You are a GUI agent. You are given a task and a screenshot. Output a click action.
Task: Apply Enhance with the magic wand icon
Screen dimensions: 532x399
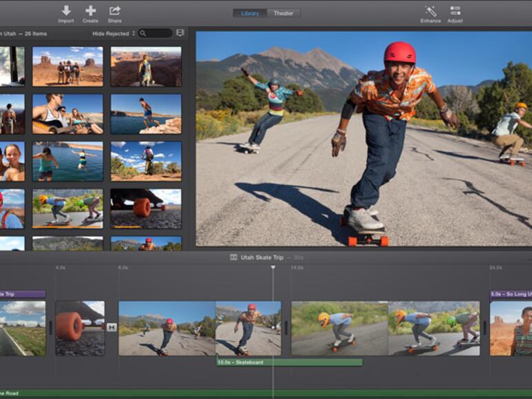pos(430,10)
